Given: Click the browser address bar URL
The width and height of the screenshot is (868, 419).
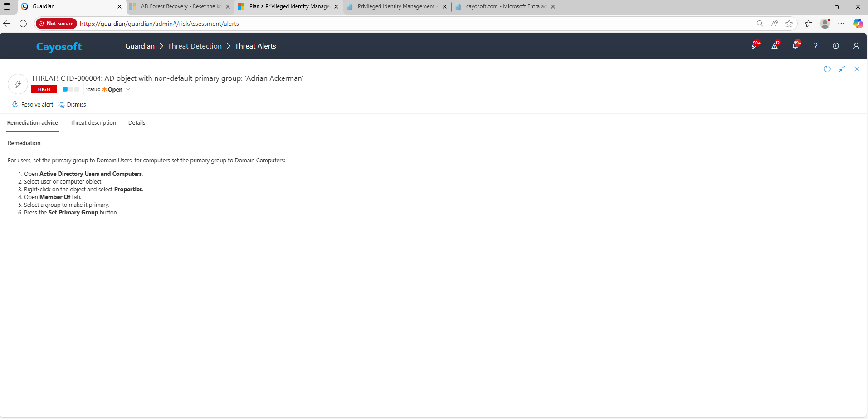Looking at the screenshot, I should pyautogui.click(x=272, y=24).
